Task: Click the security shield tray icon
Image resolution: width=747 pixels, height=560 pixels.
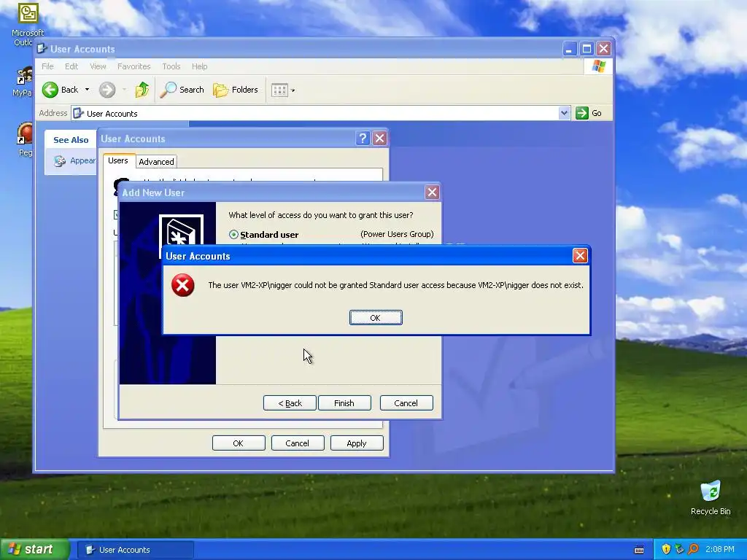Action: pos(666,549)
